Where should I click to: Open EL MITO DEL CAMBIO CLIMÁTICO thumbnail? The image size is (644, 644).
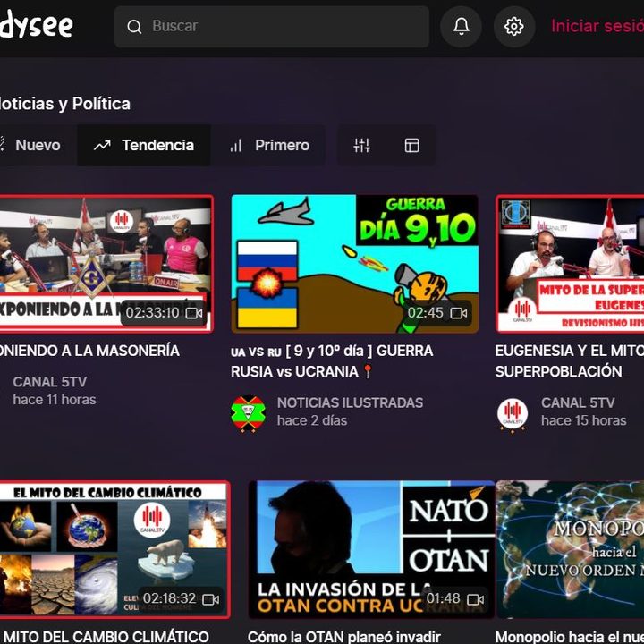[x=114, y=549]
